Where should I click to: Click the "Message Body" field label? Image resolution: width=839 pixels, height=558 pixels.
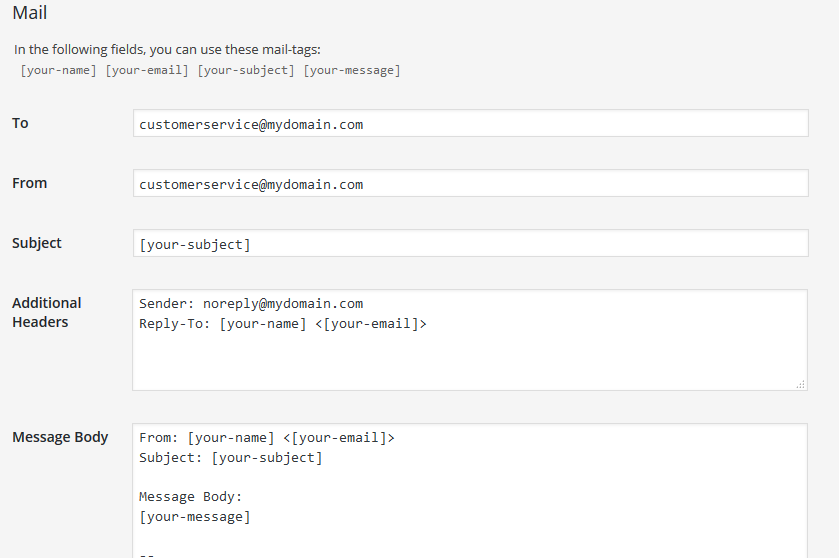60,437
